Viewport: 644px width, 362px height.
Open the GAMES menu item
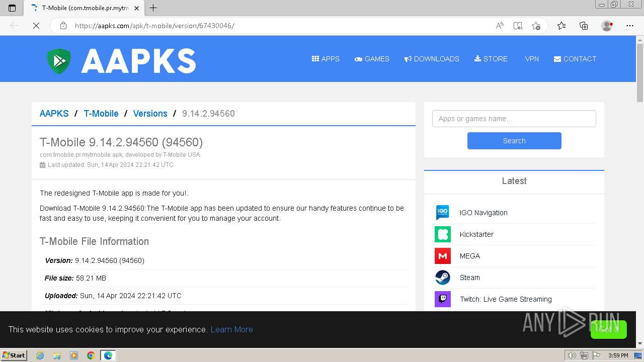pyautogui.click(x=372, y=59)
